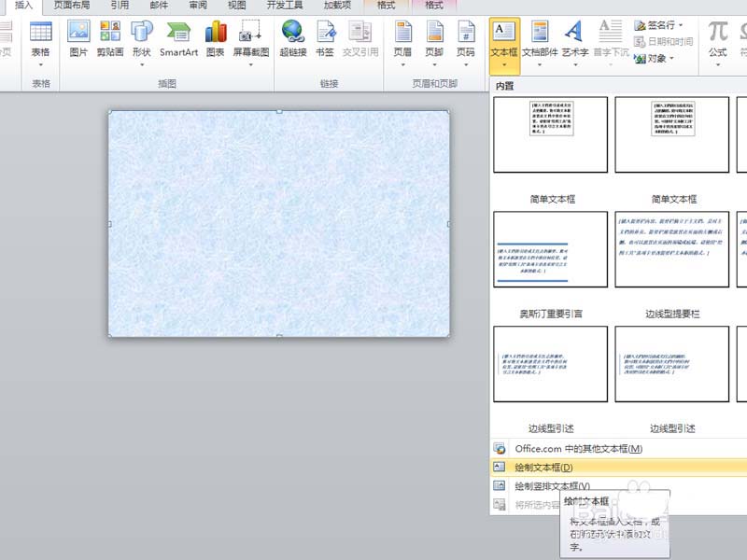Select 绘制竖排文本框(V) menu entry
747x560 pixels.
click(x=552, y=485)
